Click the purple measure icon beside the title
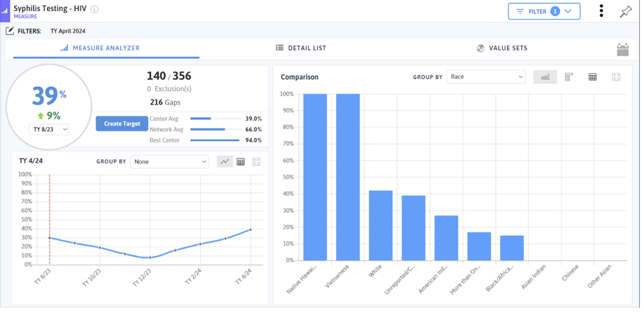The width and height of the screenshot is (644, 313). tap(5, 12)
